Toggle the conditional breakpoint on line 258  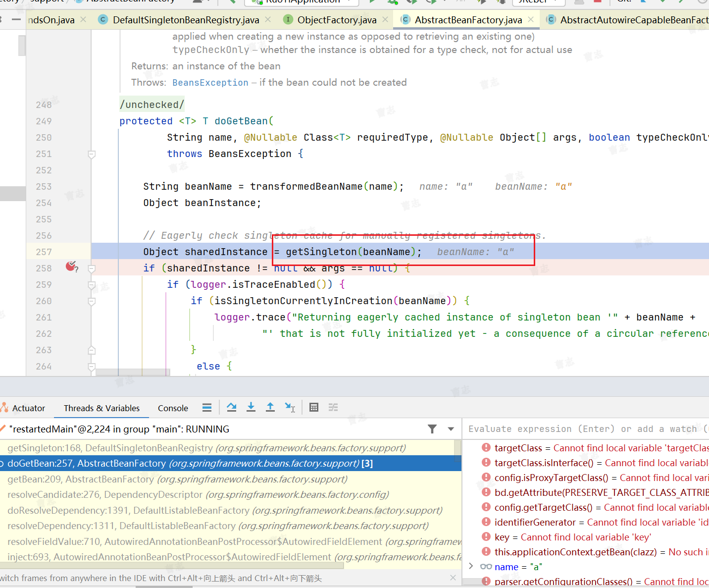point(72,267)
